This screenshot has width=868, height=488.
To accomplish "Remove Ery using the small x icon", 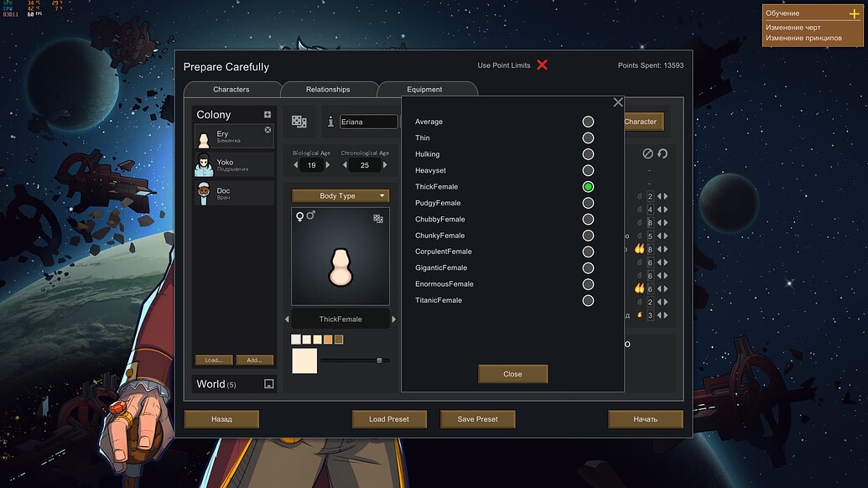I will click(x=268, y=130).
